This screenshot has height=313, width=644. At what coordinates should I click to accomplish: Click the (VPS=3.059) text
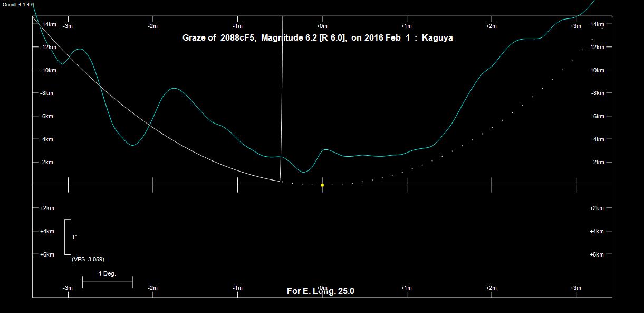[x=88, y=259]
